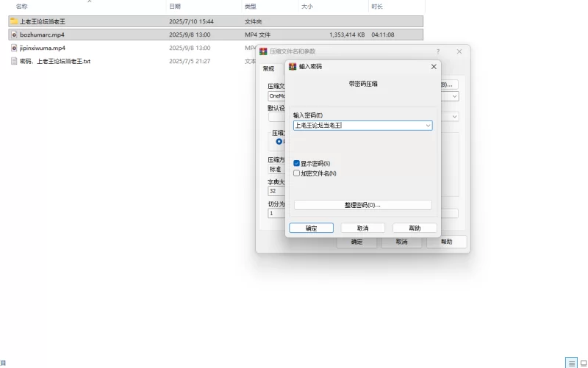Image resolution: width=588 pixels, height=368 pixels.
Task: Select the radio button under 压缩文件格式
Action: (x=279, y=141)
